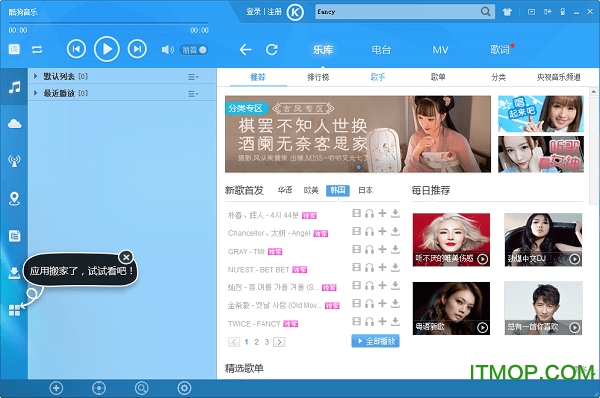
Task: Switch to the MV tab
Action: (x=440, y=50)
